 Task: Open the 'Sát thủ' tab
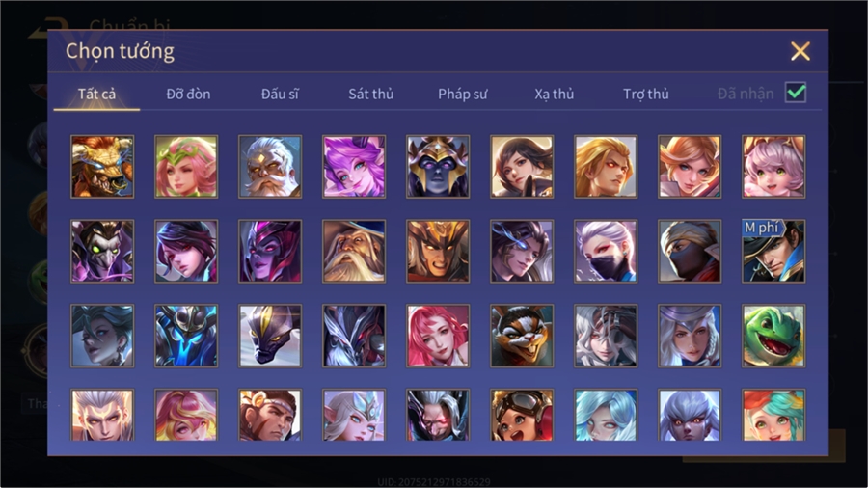pyautogui.click(x=371, y=95)
